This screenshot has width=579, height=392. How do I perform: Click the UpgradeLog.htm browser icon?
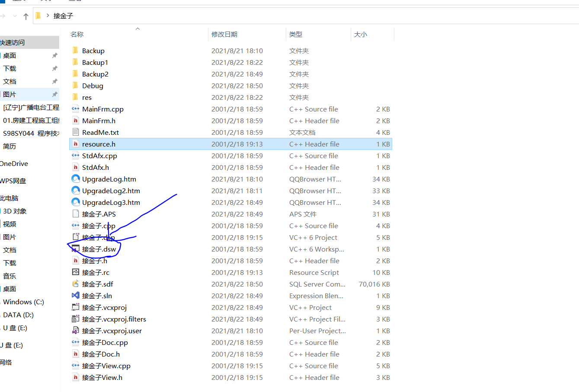click(x=75, y=179)
